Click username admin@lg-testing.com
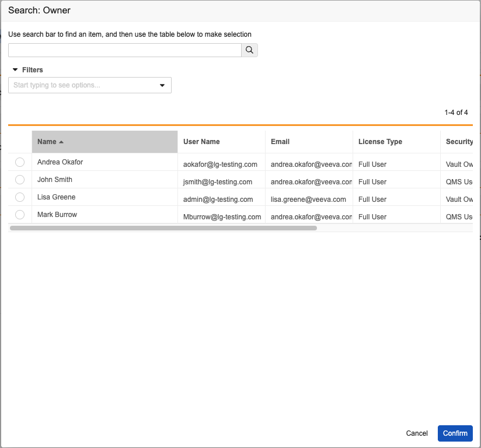The width and height of the screenshot is (481, 448). [218, 199]
